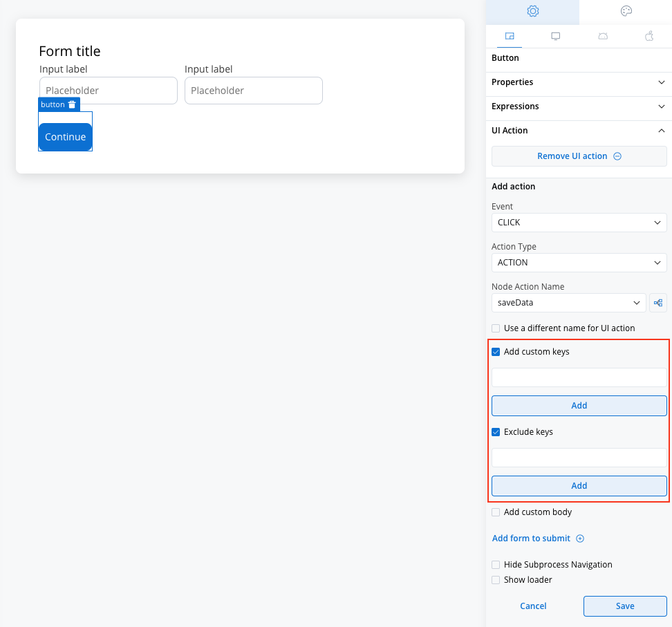Switch to the Android platform icon
The image size is (672, 627).
pos(603,36)
